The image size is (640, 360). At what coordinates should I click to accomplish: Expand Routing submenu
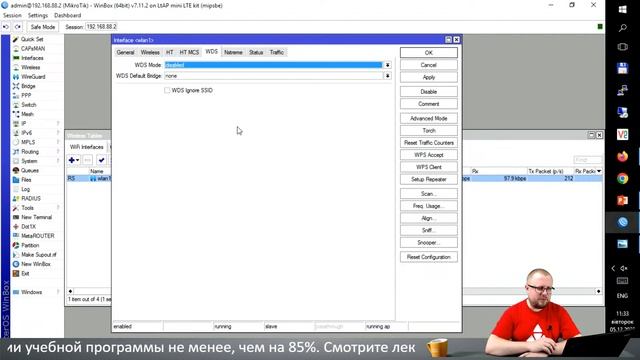point(58,151)
